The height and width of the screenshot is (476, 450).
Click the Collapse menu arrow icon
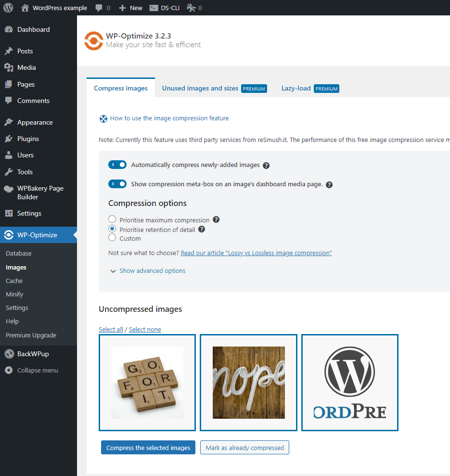pyautogui.click(x=9, y=371)
